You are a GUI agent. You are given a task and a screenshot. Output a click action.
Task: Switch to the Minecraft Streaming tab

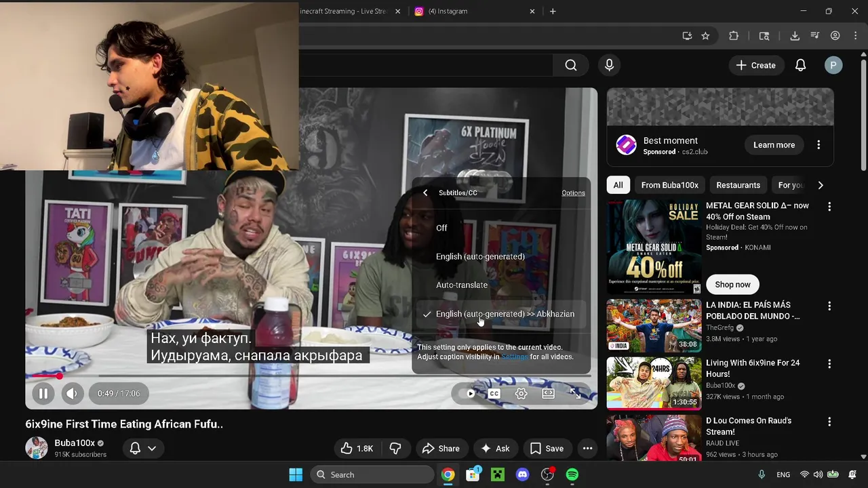point(344,11)
